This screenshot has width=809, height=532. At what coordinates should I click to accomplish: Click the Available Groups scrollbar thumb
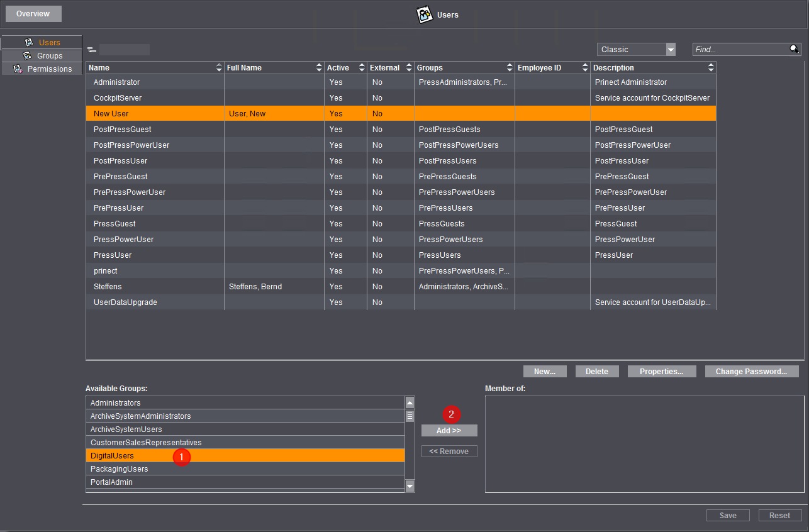[x=410, y=416]
